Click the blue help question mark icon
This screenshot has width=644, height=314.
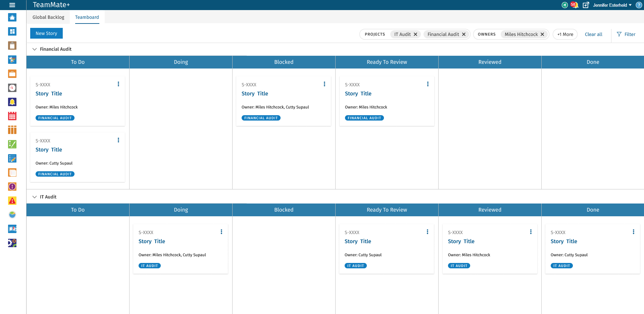[639, 5]
